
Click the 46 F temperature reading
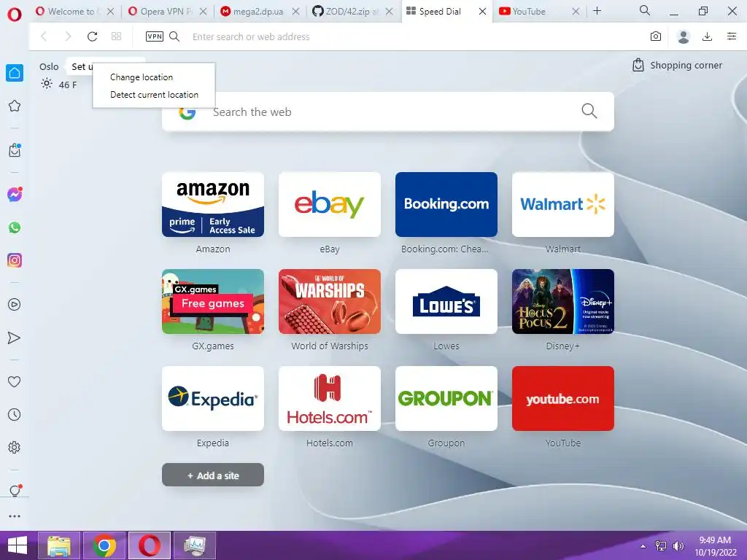click(x=68, y=85)
